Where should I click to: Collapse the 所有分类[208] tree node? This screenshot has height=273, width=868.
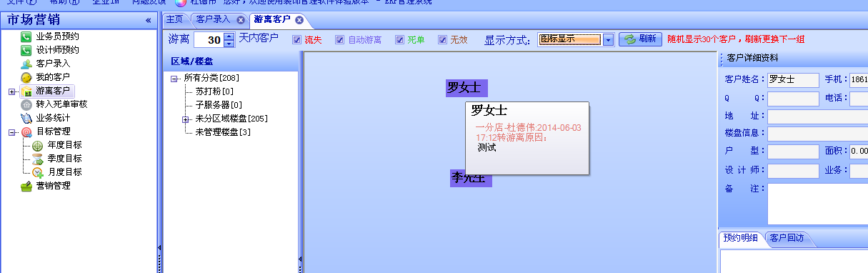pos(175,78)
